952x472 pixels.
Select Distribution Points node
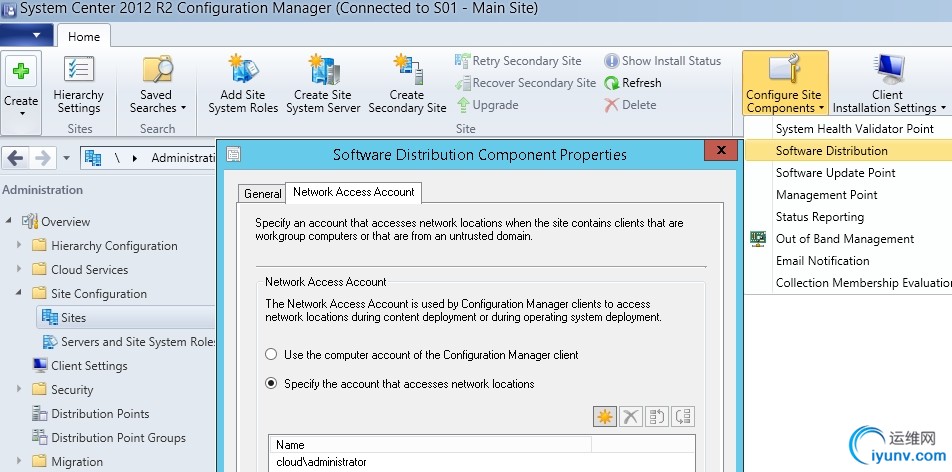coord(90,414)
